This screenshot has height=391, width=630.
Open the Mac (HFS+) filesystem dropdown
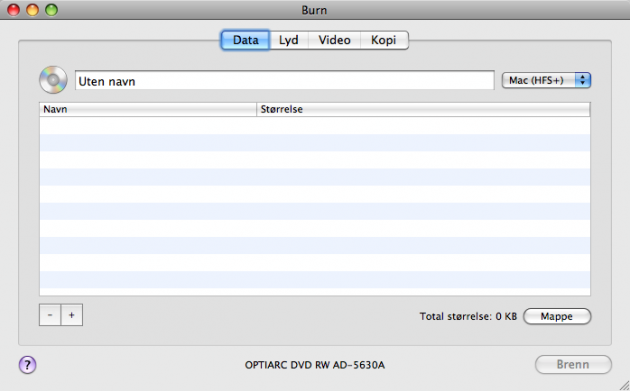point(546,80)
